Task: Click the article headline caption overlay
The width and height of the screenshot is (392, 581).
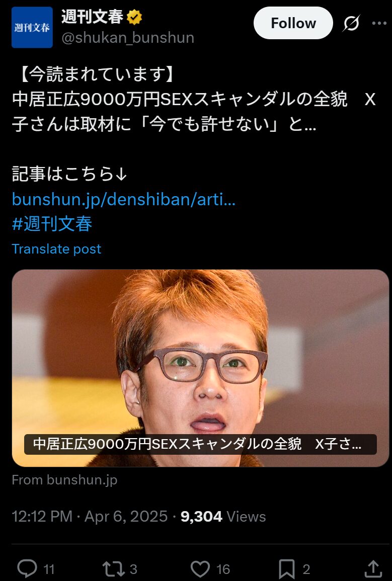Action: point(200,444)
